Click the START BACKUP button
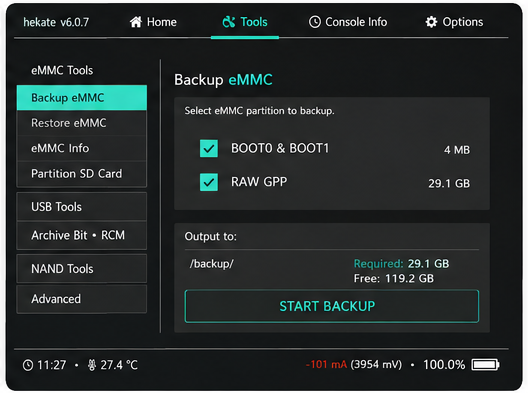Viewport: 528px width, 393px height. [x=332, y=306]
